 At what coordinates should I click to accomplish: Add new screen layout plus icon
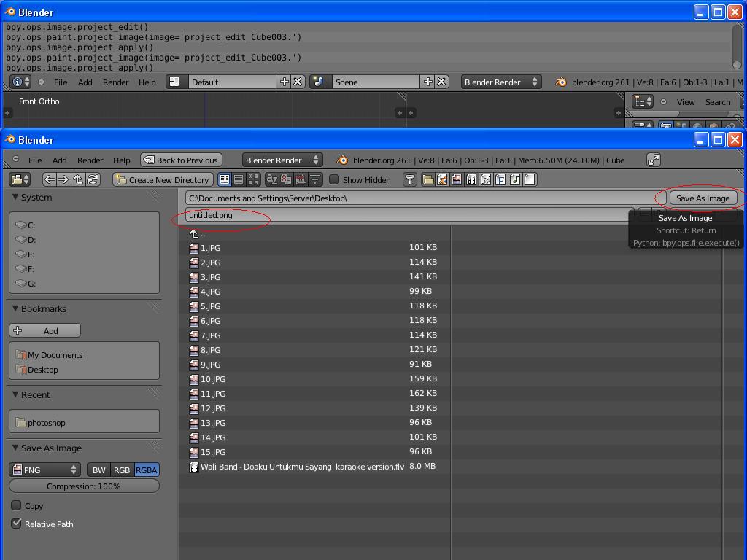(284, 82)
